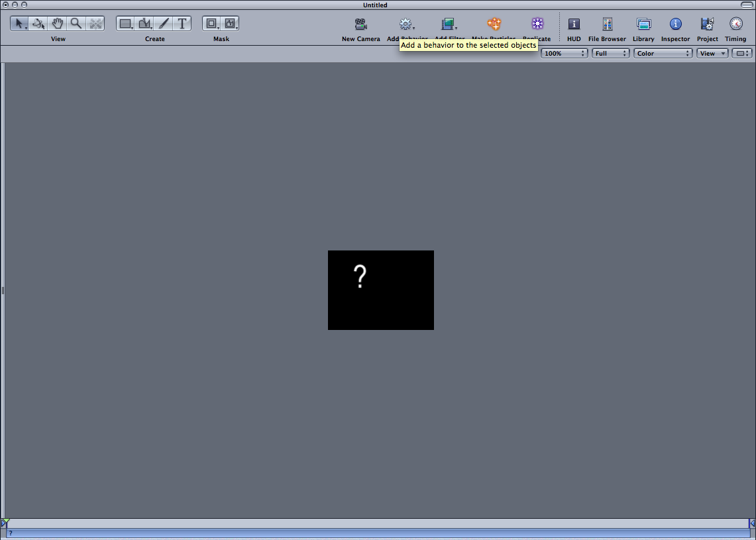This screenshot has height=540, width=756.
Task: Open the 100% zoom level dropdown
Action: coord(564,53)
